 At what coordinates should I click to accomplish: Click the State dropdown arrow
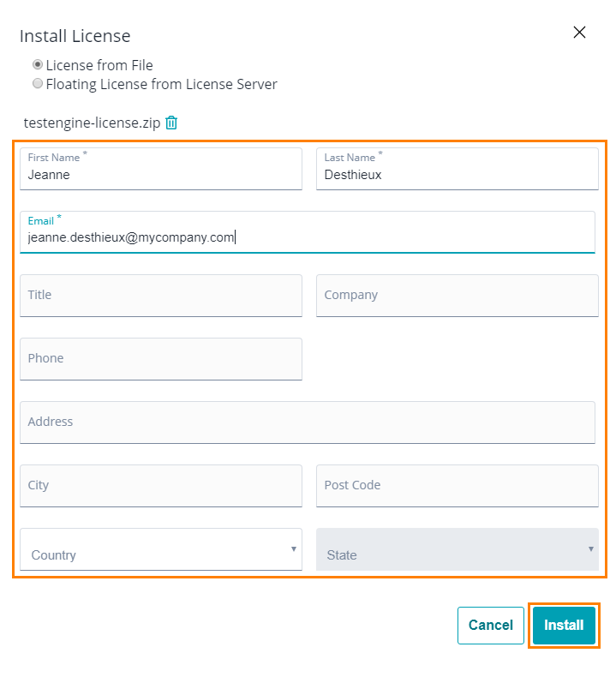coord(591,548)
